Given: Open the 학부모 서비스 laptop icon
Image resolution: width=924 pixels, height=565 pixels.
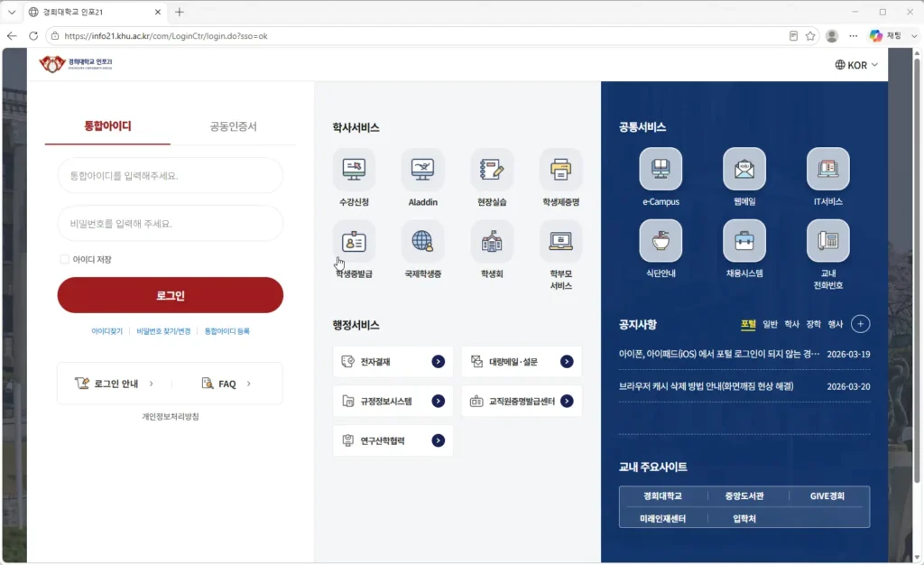Looking at the screenshot, I should coord(560,242).
